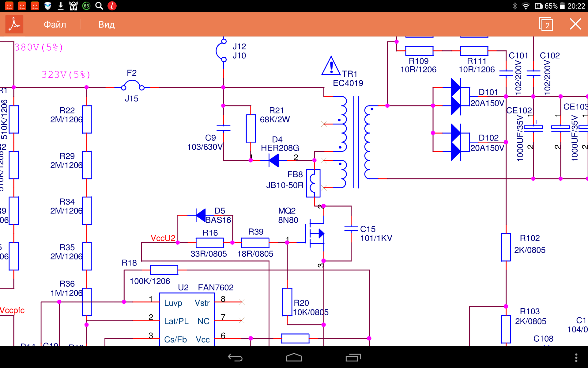Close the document with the X button
The image size is (588, 368).
(575, 24)
